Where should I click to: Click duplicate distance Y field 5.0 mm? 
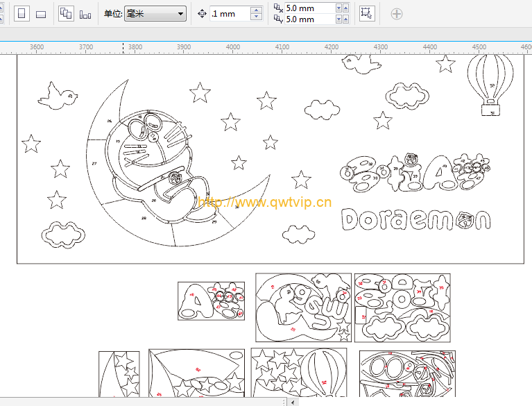pos(310,19)
